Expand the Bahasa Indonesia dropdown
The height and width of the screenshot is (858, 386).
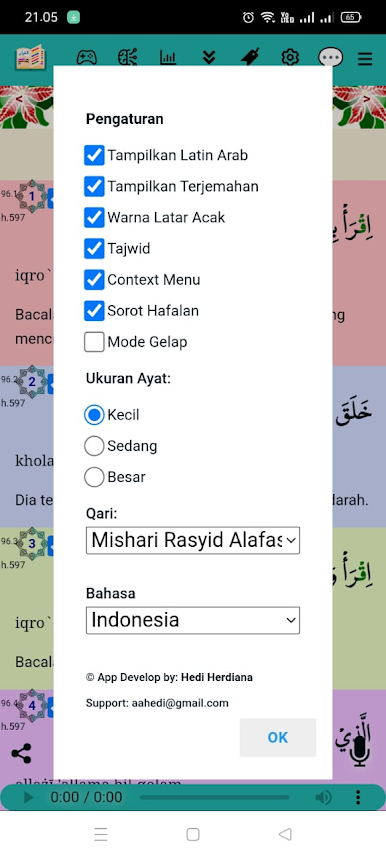coord(193,620)
